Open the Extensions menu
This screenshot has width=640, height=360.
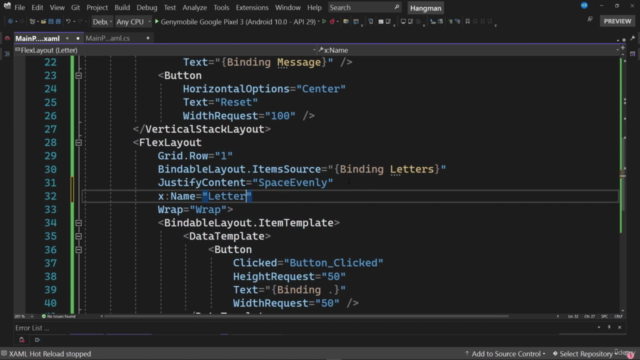click(x=252, y=7)
